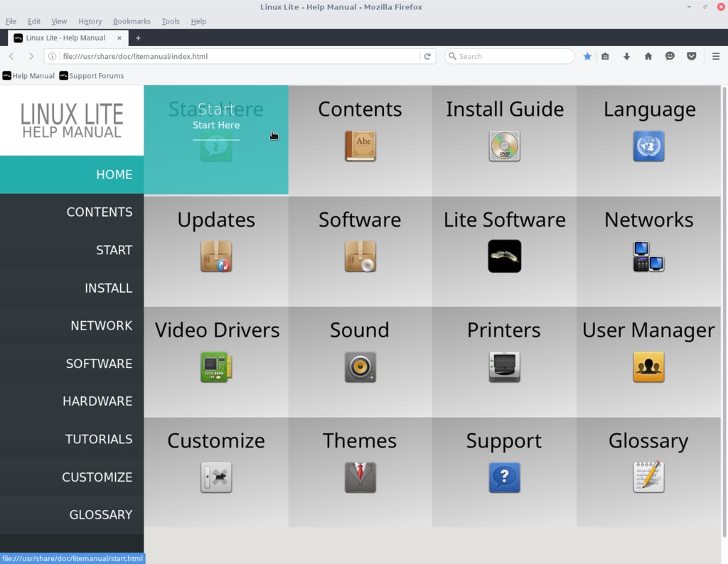Image resolution: width=728 pixels, height=564 pixels.
Task: Click the Themes suit icon
Action: [360, 477]
